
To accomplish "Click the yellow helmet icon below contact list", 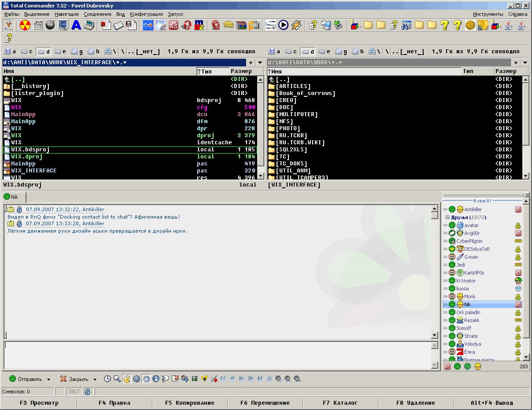I will tap(478, 366).
